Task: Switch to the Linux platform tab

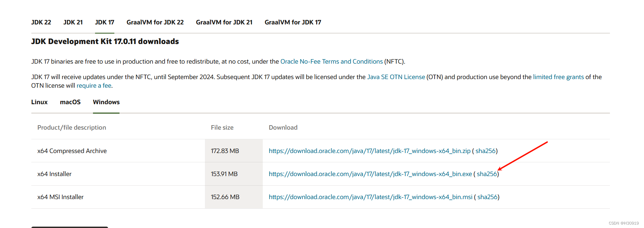Action: [39, 102]
